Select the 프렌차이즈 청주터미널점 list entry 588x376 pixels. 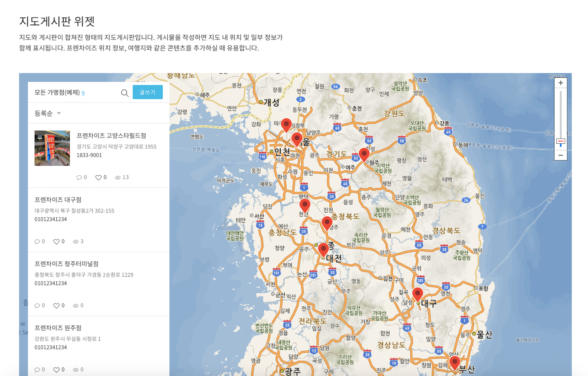point(66,264)
